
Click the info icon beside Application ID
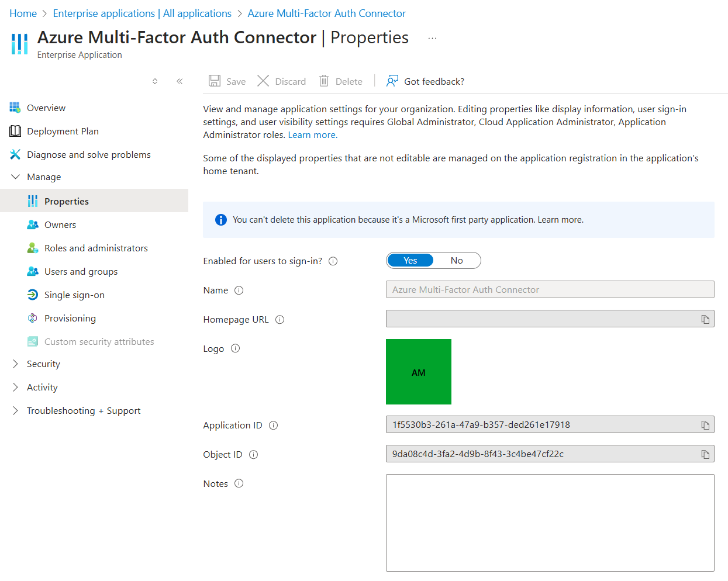click(274, 426)
